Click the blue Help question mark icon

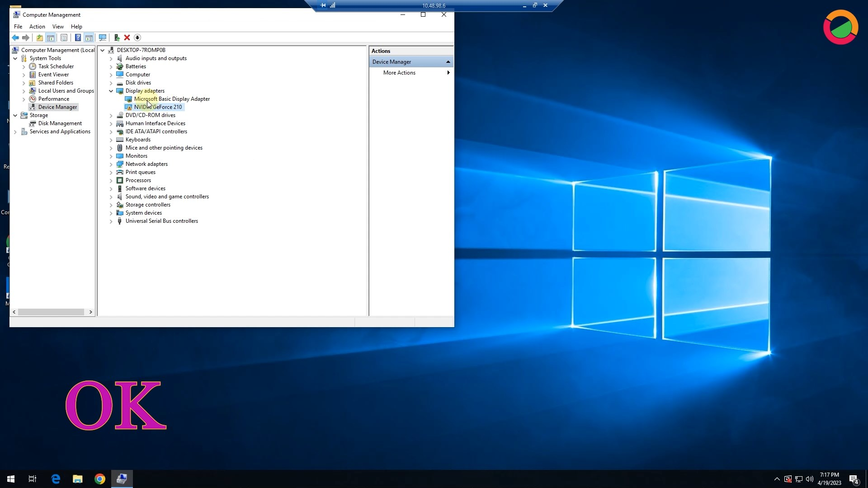click(x=78, y=38)
